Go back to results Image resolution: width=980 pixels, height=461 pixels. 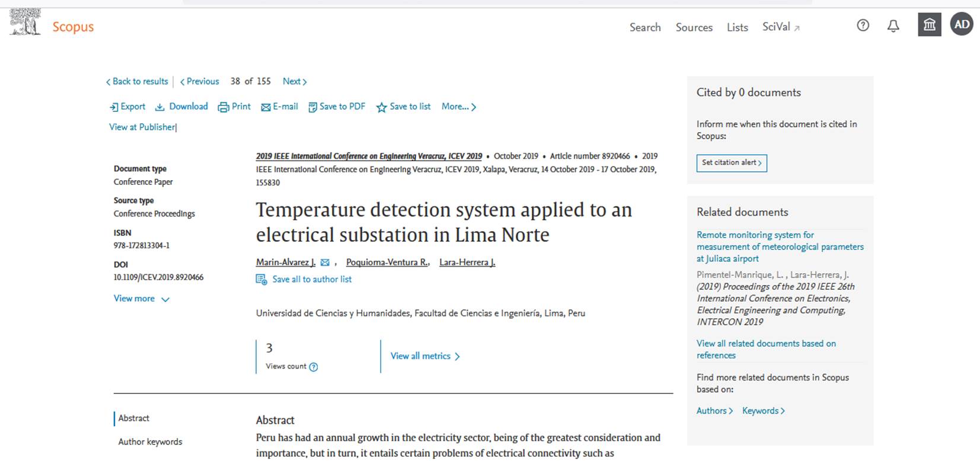[x=137, y=81]
